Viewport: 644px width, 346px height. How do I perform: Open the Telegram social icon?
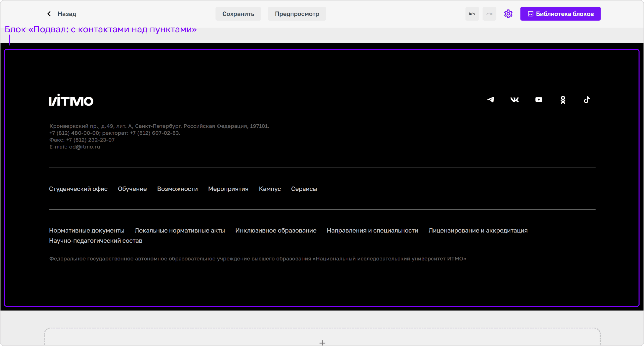490,100
